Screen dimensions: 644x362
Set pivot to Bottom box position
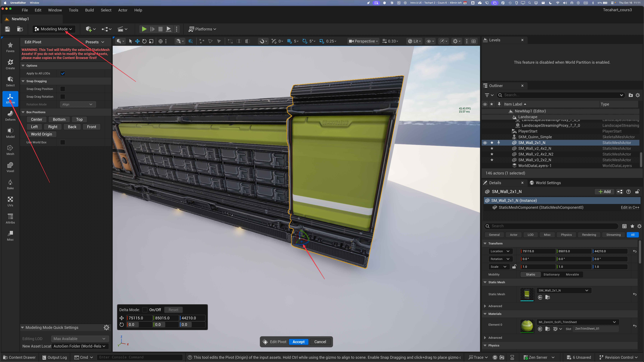point(59,119)
